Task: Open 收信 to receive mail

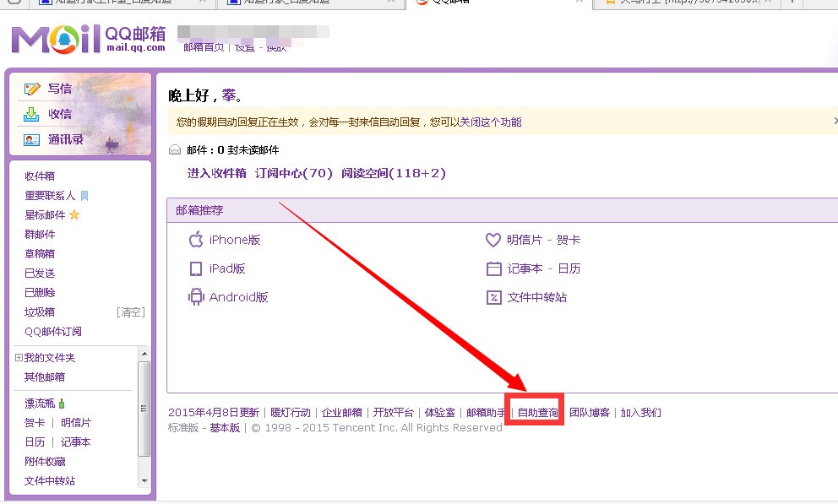Action: point(60,114)
